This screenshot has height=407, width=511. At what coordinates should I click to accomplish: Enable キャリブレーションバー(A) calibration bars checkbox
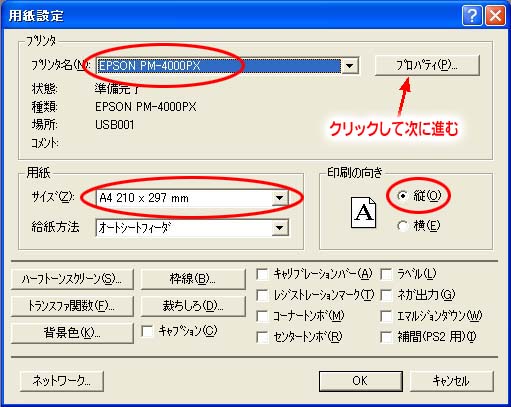click(x=263, y=274)
